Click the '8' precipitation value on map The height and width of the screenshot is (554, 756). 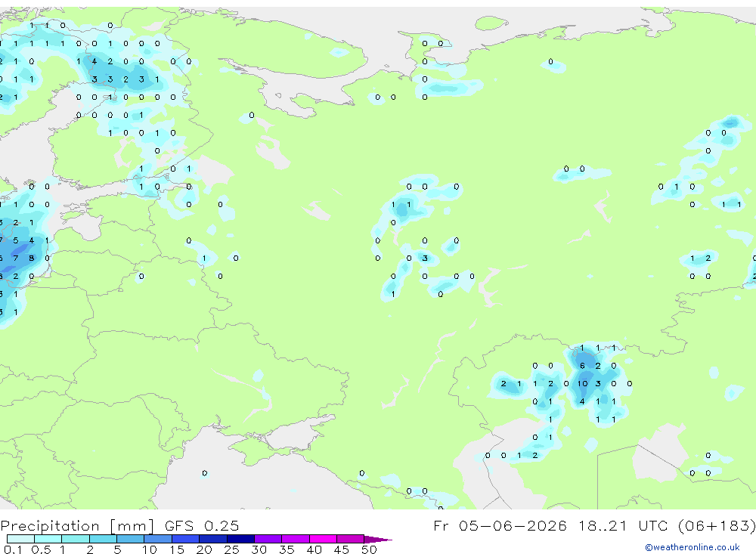[x=31, y=258]
